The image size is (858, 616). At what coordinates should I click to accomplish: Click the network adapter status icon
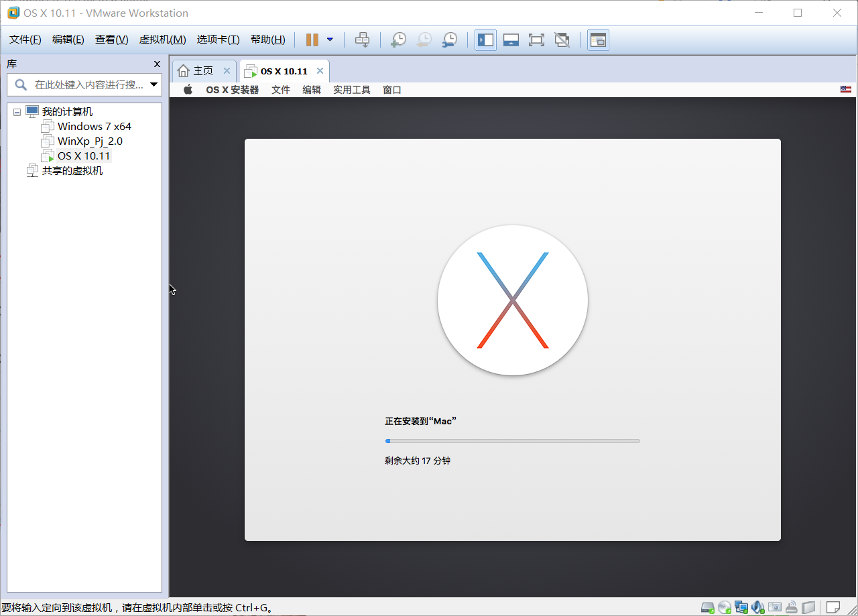741,607
